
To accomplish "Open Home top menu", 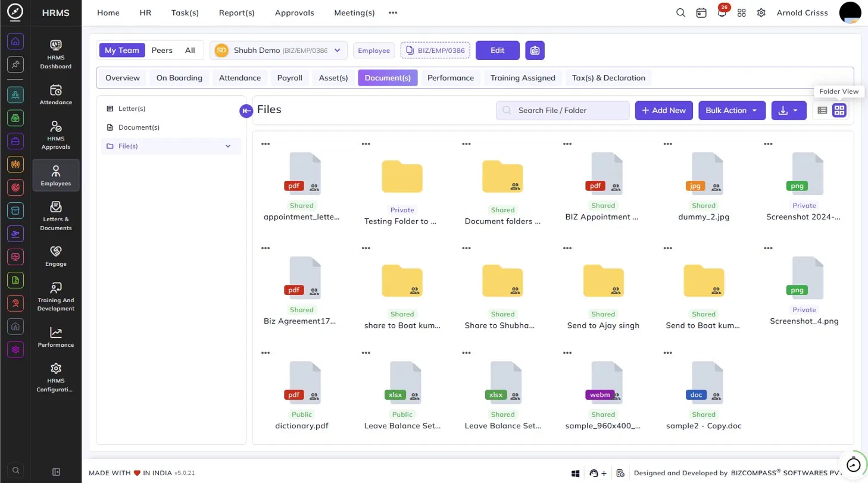I will (x=108, y=12).
